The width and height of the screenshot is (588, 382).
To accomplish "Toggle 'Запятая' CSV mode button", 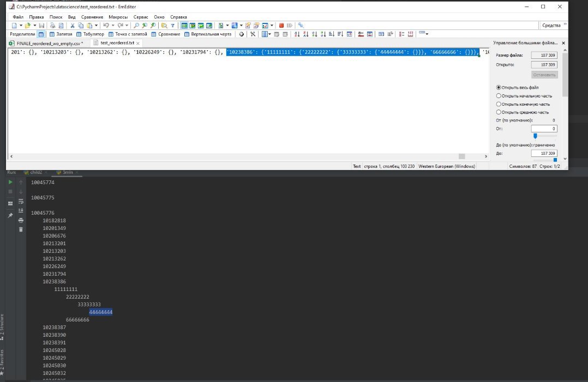I will click(x=61, y=34).
